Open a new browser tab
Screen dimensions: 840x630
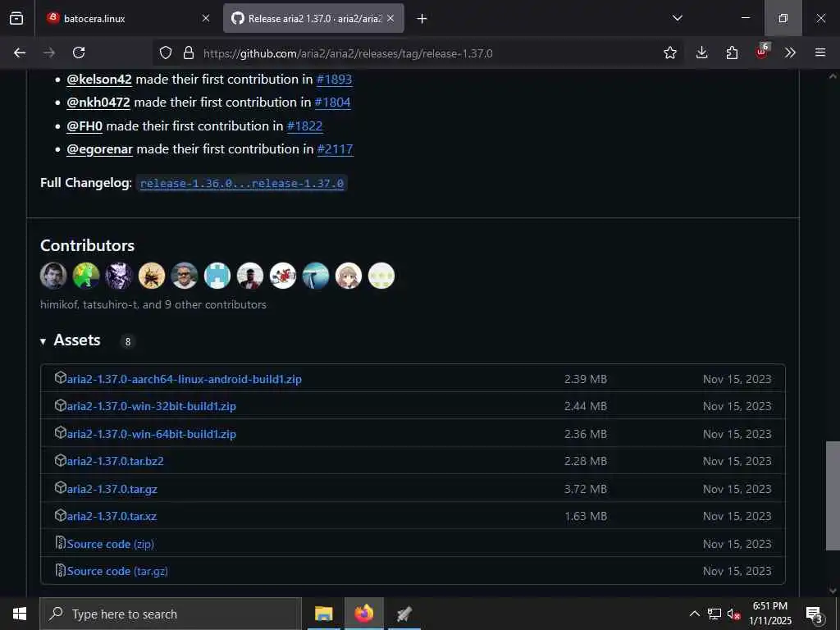[422, 19]
